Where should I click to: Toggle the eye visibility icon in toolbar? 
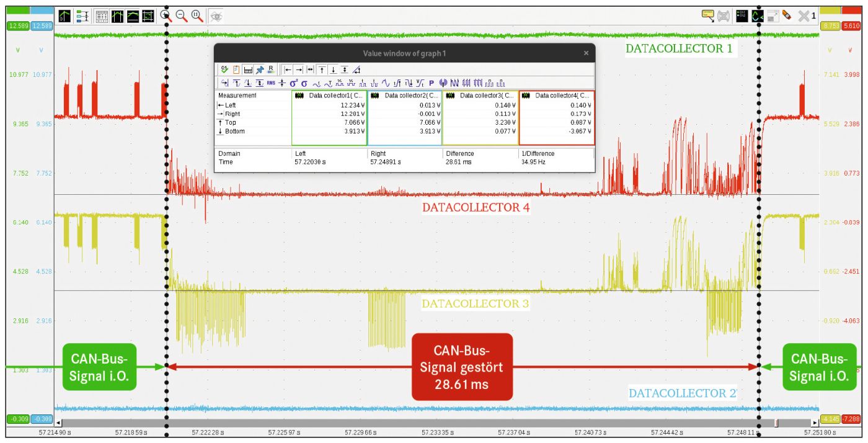pos(216,16)
